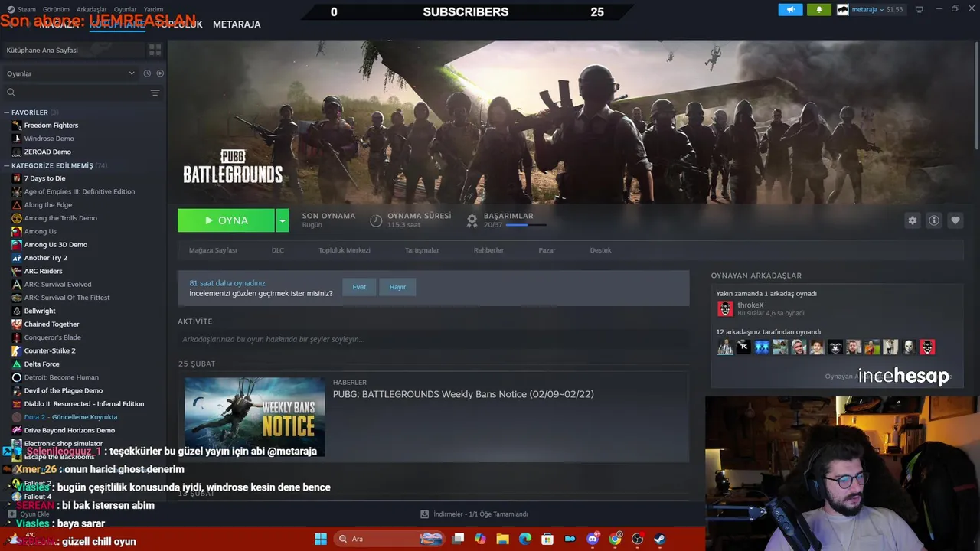Viewport: 980px width, 551px height.
Task: Open Copilot from the taskbar
Action: coord(480,539)
